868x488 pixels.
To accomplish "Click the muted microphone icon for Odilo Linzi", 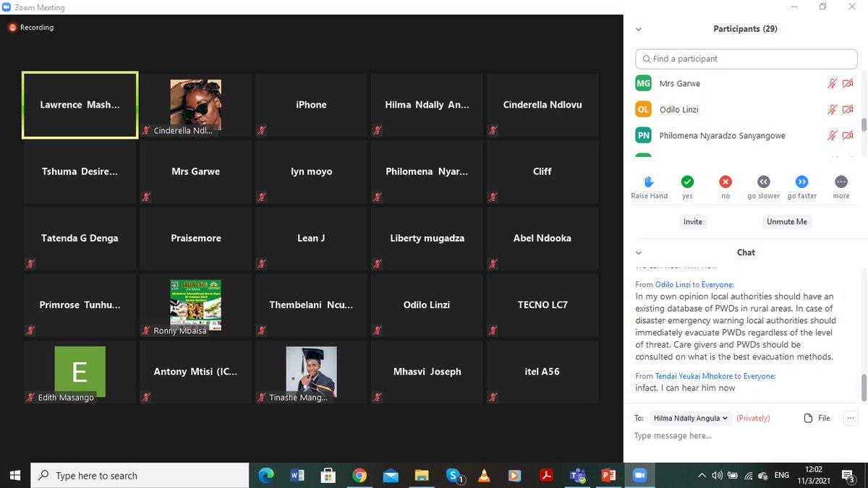I will click(x=833, y=110).
